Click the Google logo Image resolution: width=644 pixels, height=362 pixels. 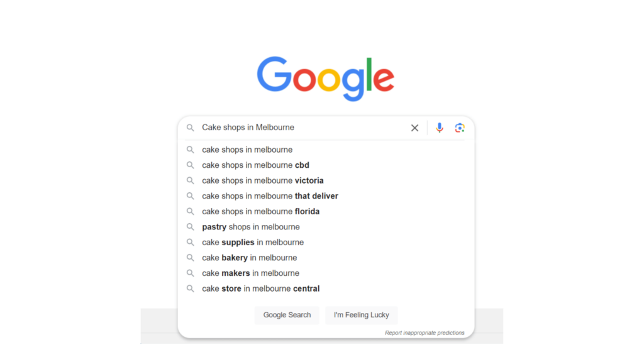[x=325, y=76]
